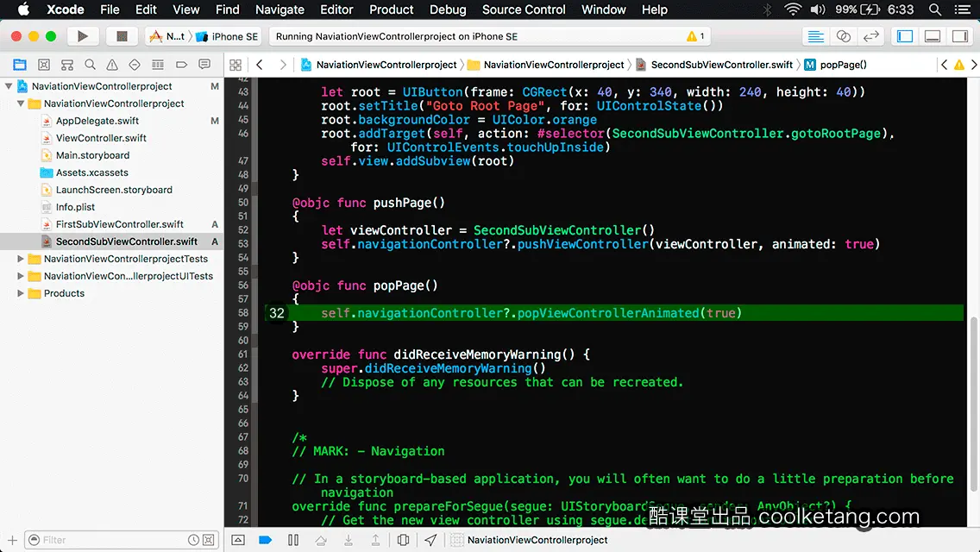The width and height of the screenshot is (980, 552).
Task: Pause program execution
Action: [x=293, y=540]
